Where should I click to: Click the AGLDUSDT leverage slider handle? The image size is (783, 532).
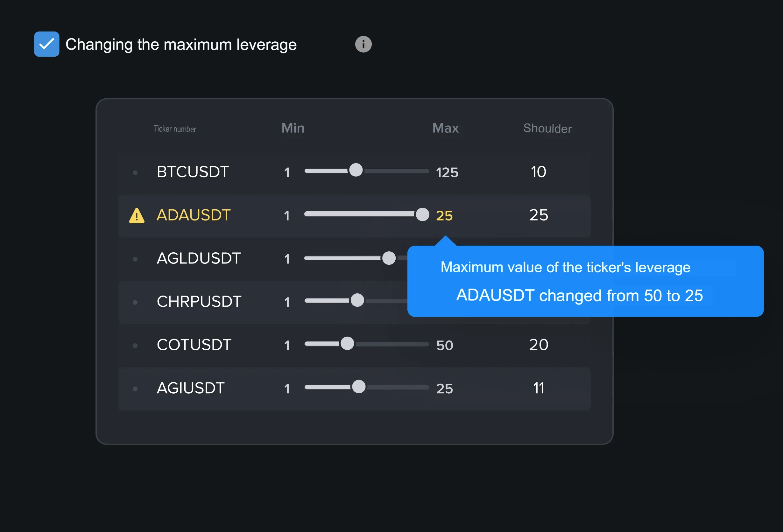pos(389,258)
